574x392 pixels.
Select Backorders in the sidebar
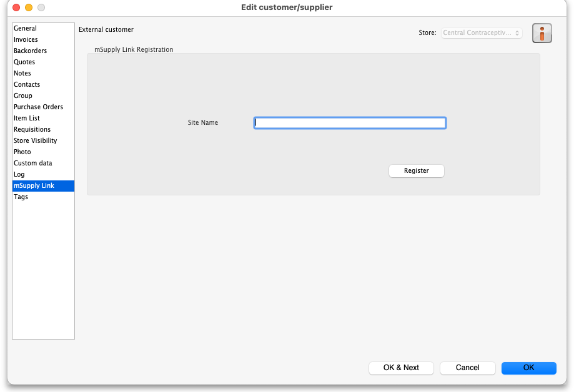[31, 51]
